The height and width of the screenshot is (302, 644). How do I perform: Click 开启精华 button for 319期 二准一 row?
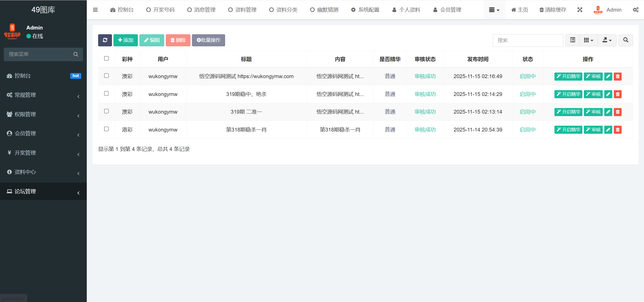click(x=568, y=112)
